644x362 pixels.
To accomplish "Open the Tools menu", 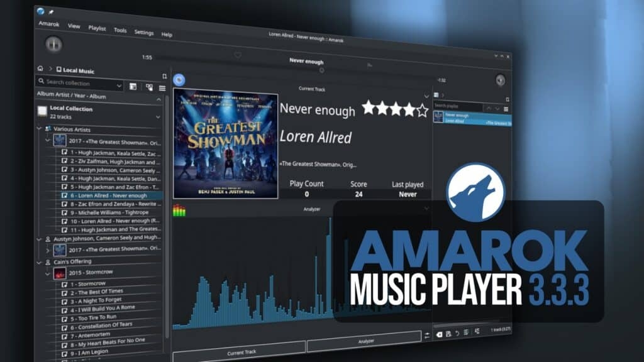I will pos(120,30).
